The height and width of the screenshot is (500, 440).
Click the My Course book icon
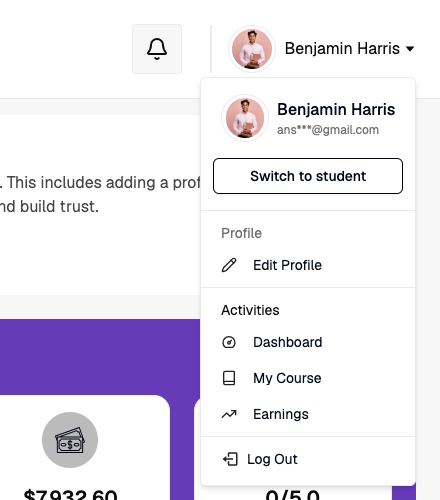pos(229,378)
